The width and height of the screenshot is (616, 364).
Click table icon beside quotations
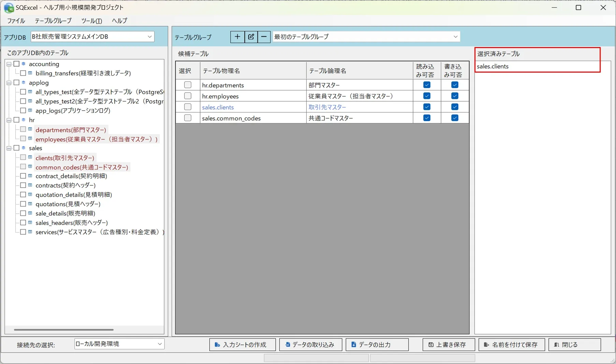(30, 204)
